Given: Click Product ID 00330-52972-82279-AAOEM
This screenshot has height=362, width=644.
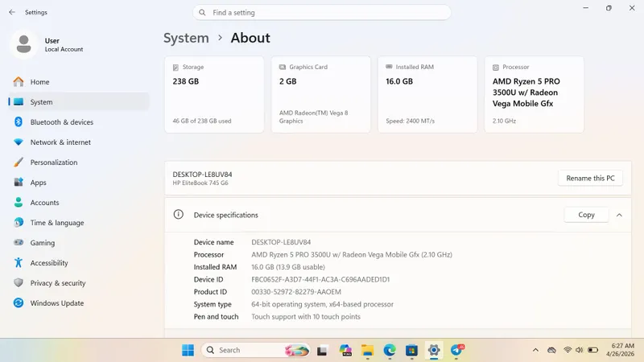Looking at the screenshot, I should coord(296,292).
